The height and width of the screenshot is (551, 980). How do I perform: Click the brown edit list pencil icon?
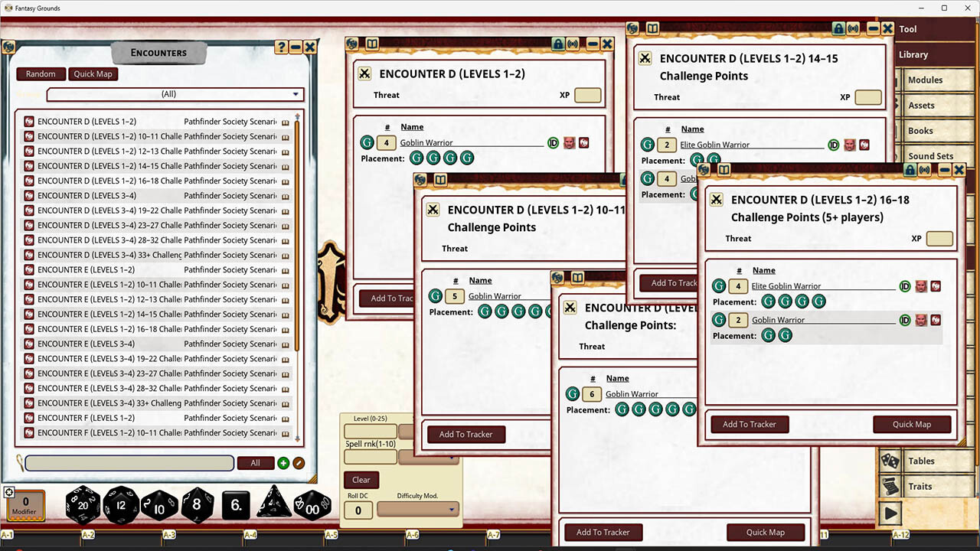click(x=299, y=463)
